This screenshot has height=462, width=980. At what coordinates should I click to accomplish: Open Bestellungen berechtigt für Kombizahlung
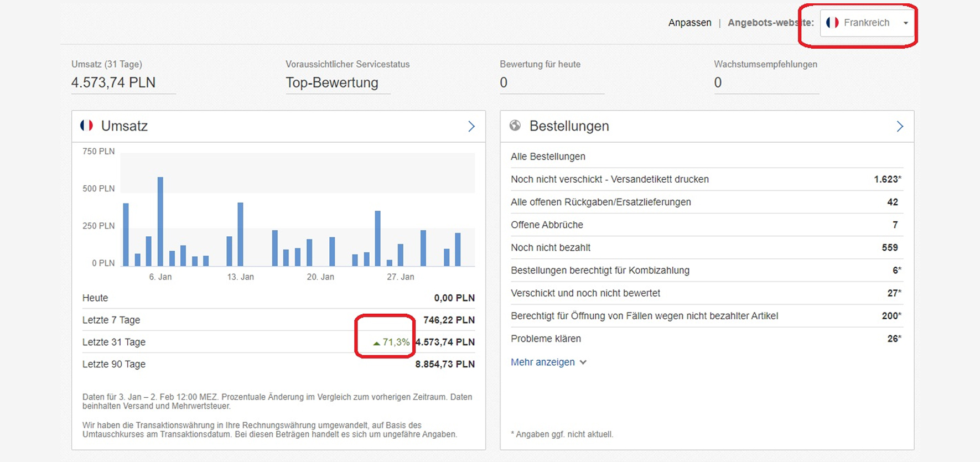[600, 270]
